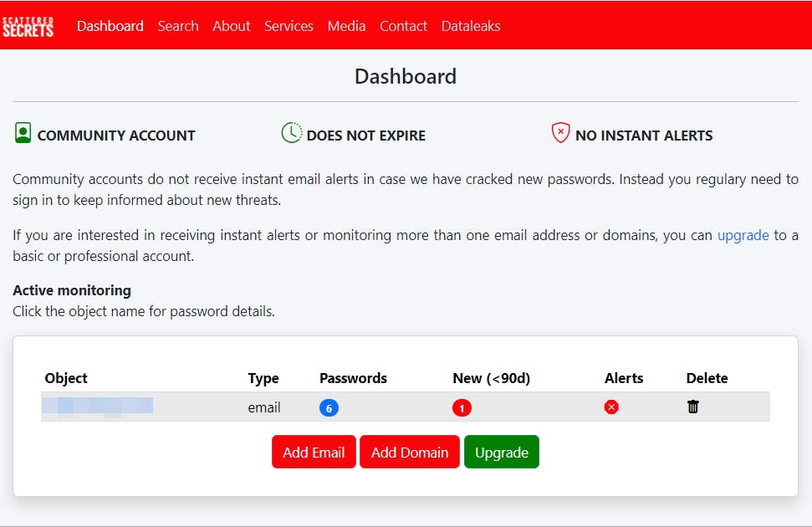812x527 pixels.
Task: Open the Media page
Action: pos(346,26)
